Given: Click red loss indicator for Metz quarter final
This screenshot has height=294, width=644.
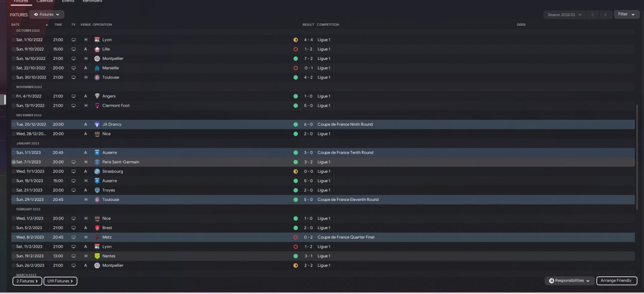Looking at the screenshot, I should point(295,237).
